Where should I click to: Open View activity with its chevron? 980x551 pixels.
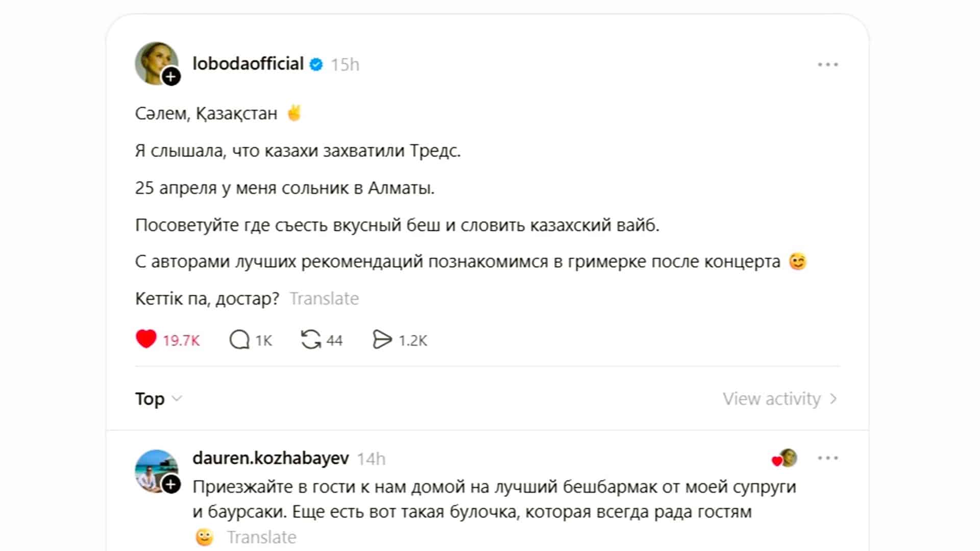click(x=779, y=399)
